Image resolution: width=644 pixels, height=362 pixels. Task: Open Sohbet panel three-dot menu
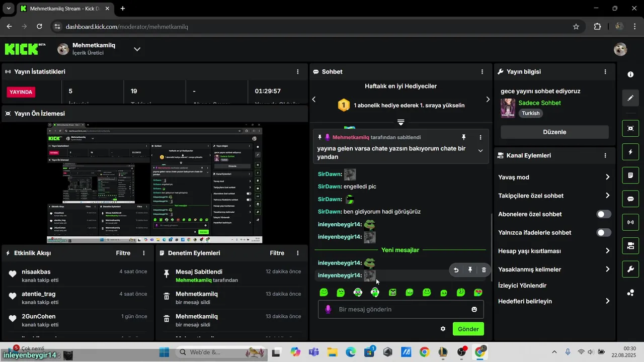pos(482,72)
